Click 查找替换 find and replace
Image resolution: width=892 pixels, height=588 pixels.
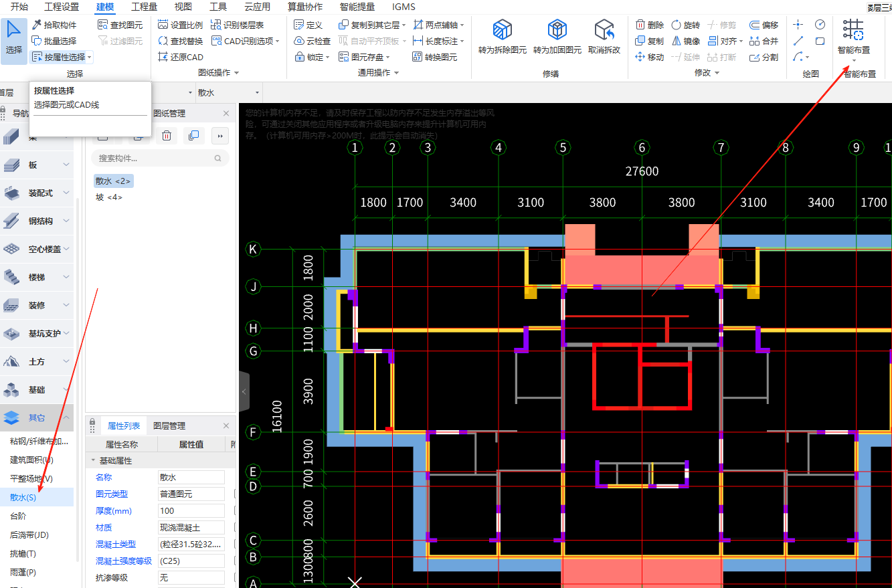click(x=180, y=41)
